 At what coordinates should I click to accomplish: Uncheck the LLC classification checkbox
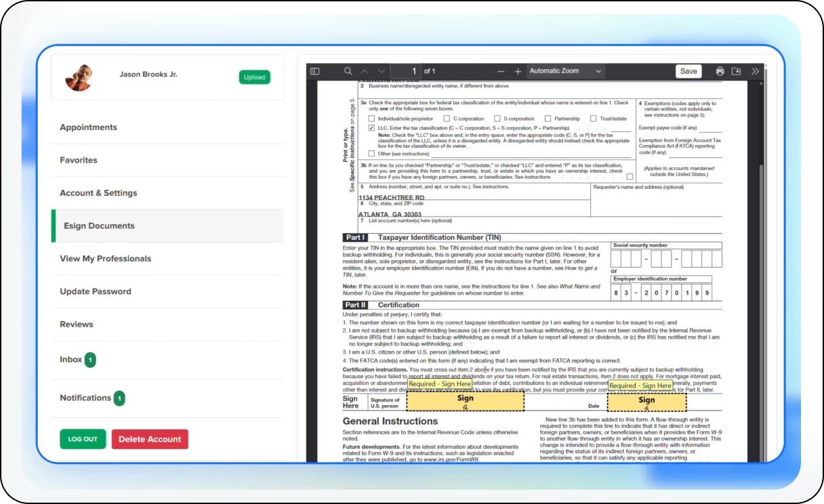pos(371,127)
